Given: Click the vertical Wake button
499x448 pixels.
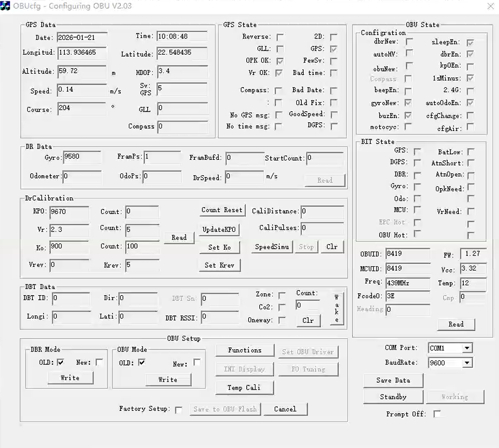Looking at the screenshot, I should (337, 308).
